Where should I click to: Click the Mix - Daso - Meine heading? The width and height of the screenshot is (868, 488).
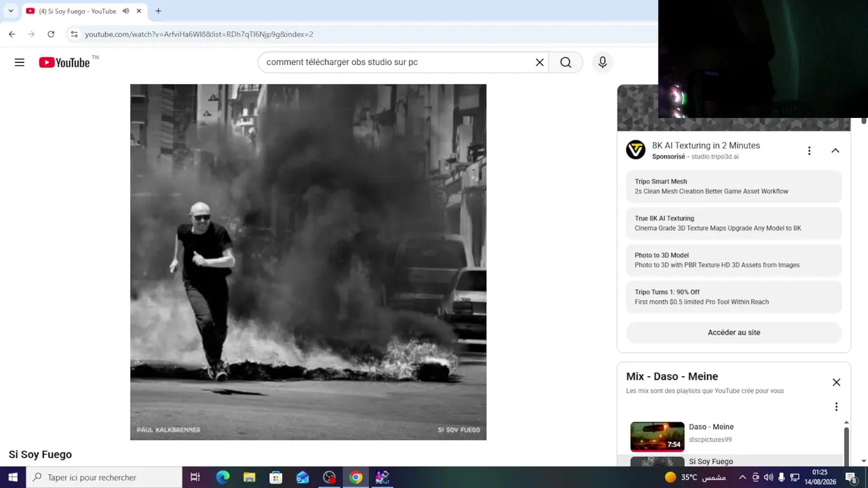point(672,377)
